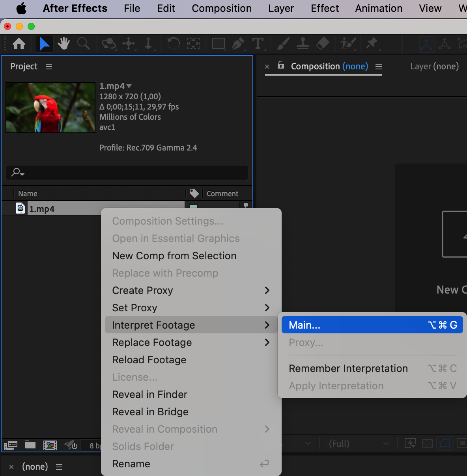
Task: Choose the Type tool
Action: (258, 44)
